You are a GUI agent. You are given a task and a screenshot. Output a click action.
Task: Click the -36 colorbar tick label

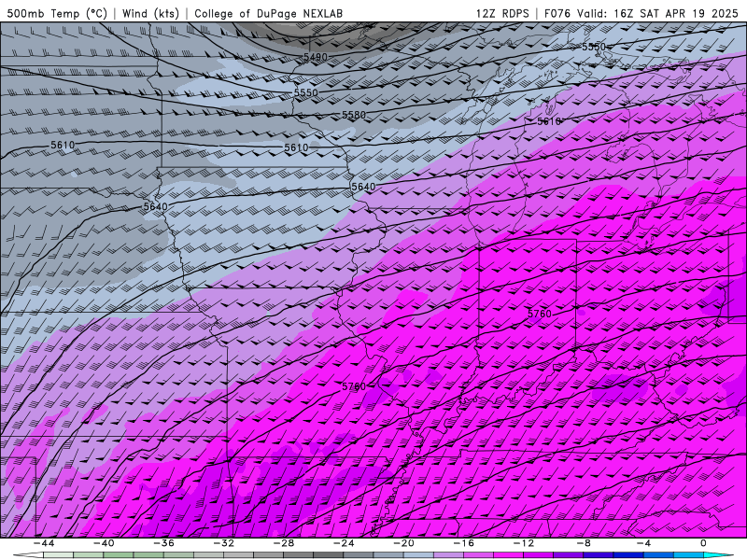coord(163,543)
